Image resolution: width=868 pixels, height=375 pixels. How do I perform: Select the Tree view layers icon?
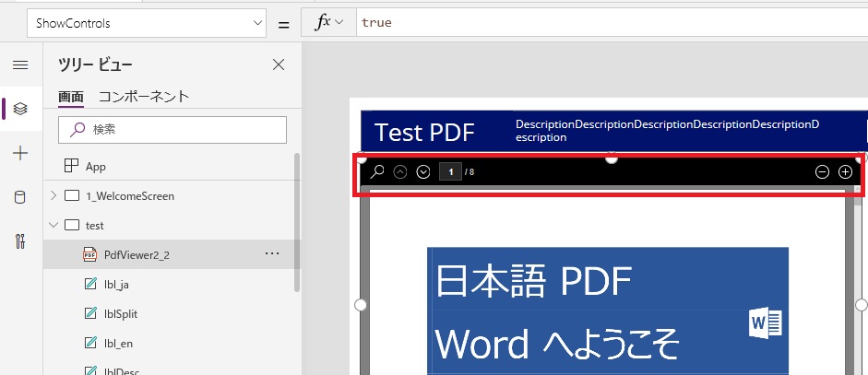tap(20, 109)
